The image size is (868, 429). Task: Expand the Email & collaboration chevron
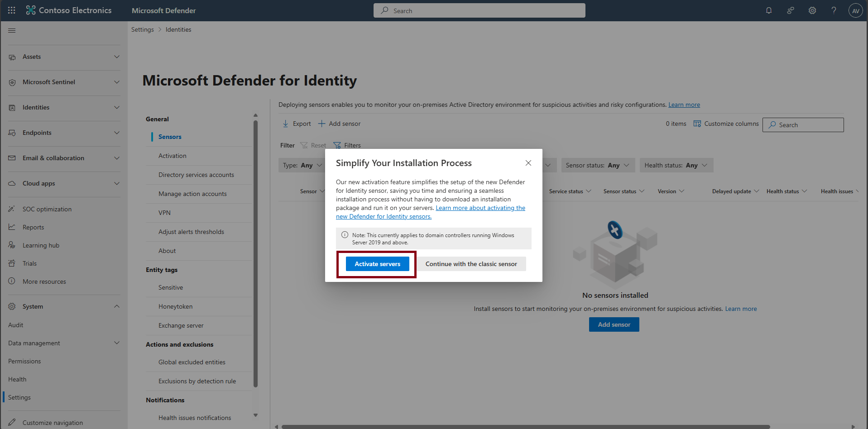[117, 158]
